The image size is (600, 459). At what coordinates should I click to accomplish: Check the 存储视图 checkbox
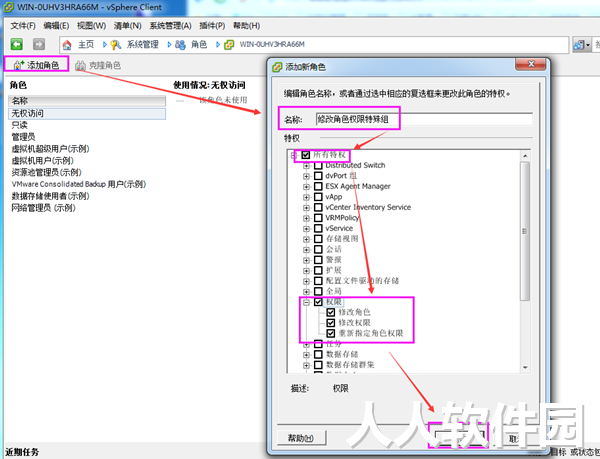pos(318,239)
